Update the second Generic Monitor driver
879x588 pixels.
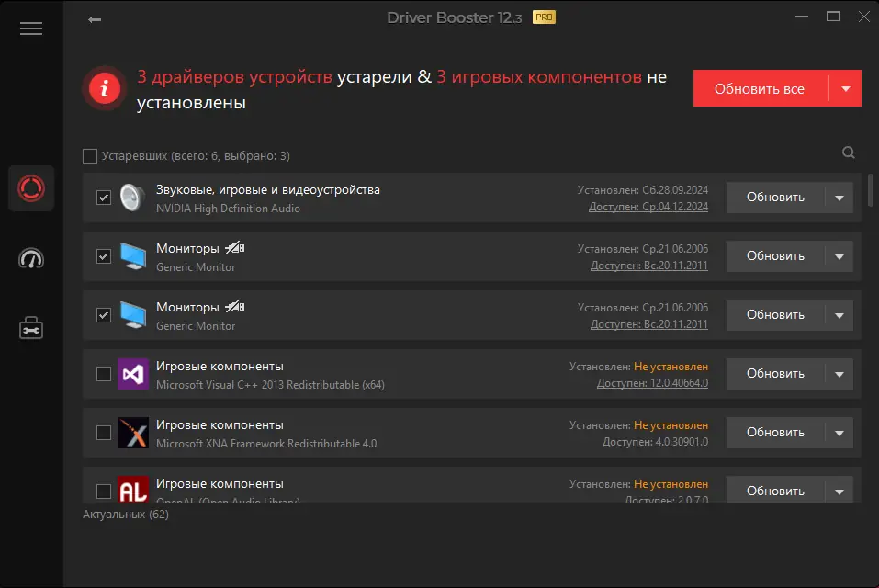pos(775,315)
